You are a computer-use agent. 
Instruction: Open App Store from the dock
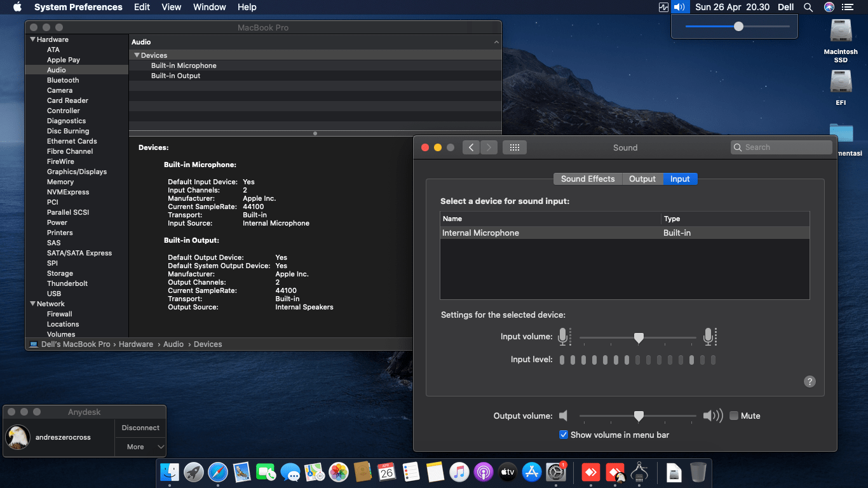(x=532, y=472)
